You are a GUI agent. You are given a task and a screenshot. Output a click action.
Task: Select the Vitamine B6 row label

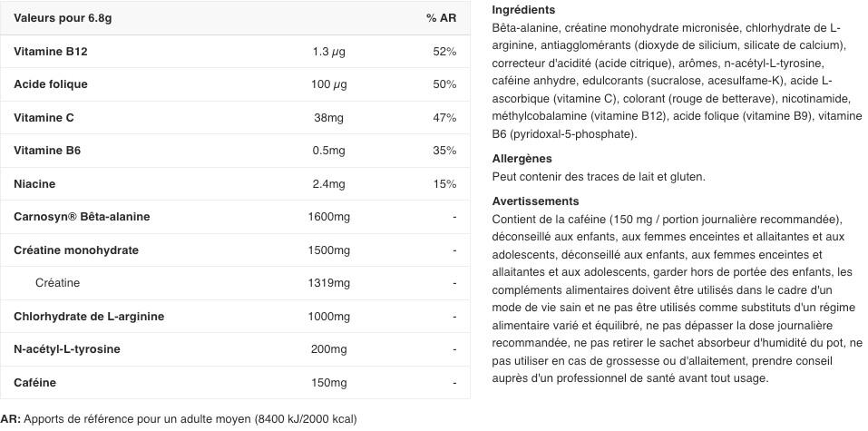tap(47, 151)
